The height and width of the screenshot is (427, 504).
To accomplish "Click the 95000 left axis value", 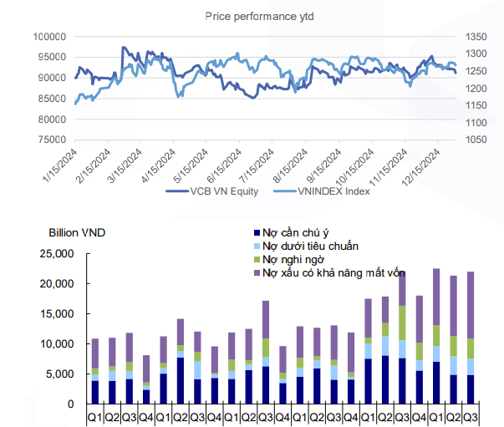I will [52, 57].
